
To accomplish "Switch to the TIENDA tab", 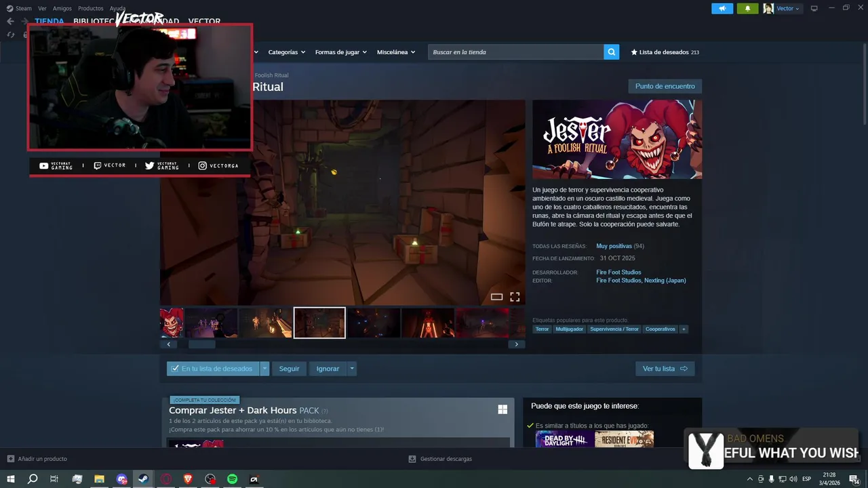I will click(x=50, y=21).
